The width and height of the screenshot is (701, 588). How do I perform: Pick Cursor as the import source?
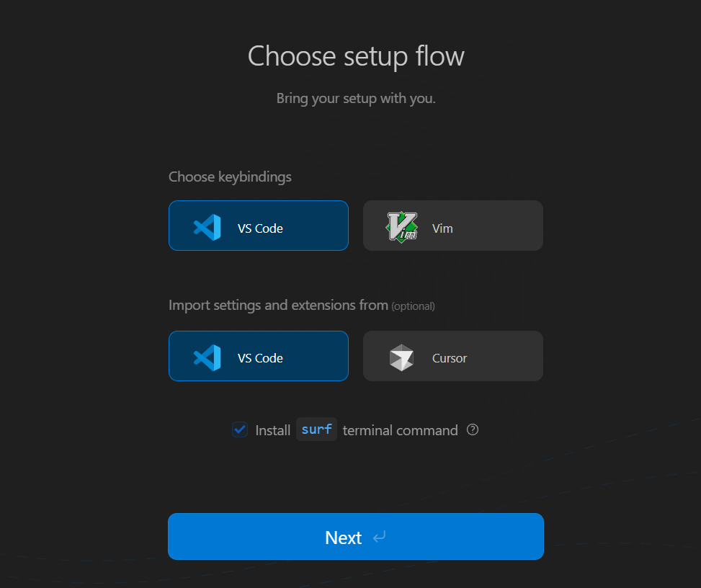453,356
